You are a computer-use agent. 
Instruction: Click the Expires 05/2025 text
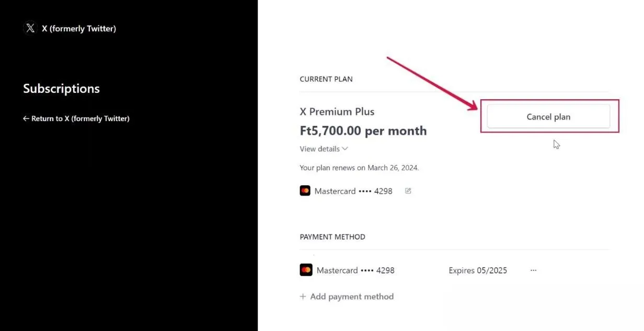point(478,270)
